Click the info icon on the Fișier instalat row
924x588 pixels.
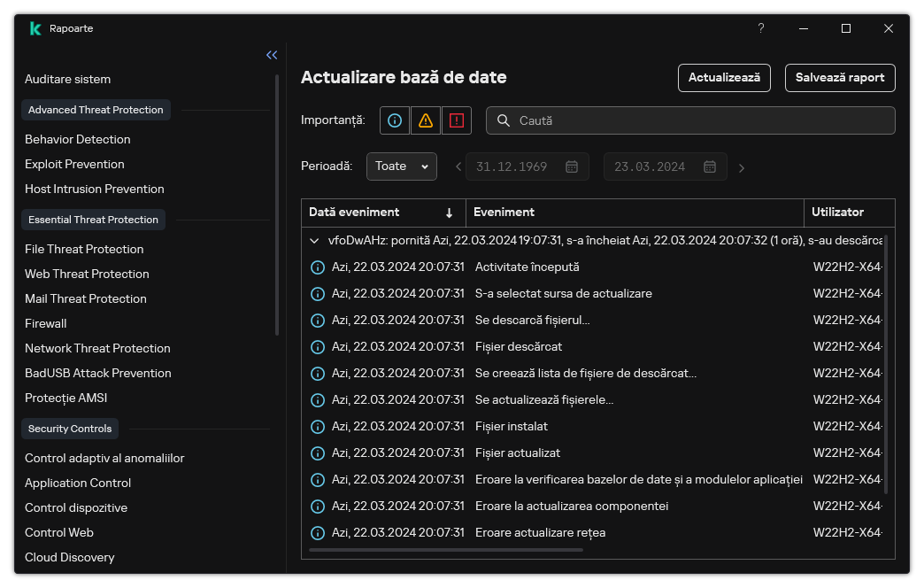tap(319, 426)
